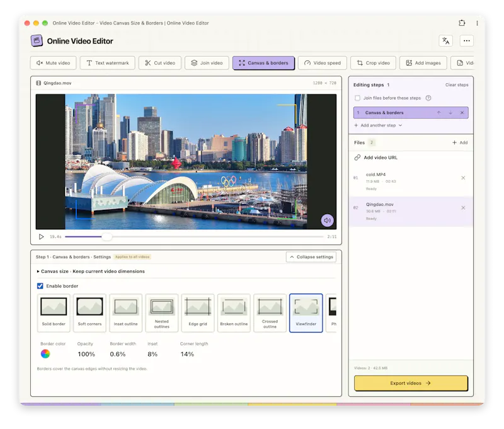Open the Text watermark tool
The height and width of the screenshot is (429, 504).
[x=108, y=63]
